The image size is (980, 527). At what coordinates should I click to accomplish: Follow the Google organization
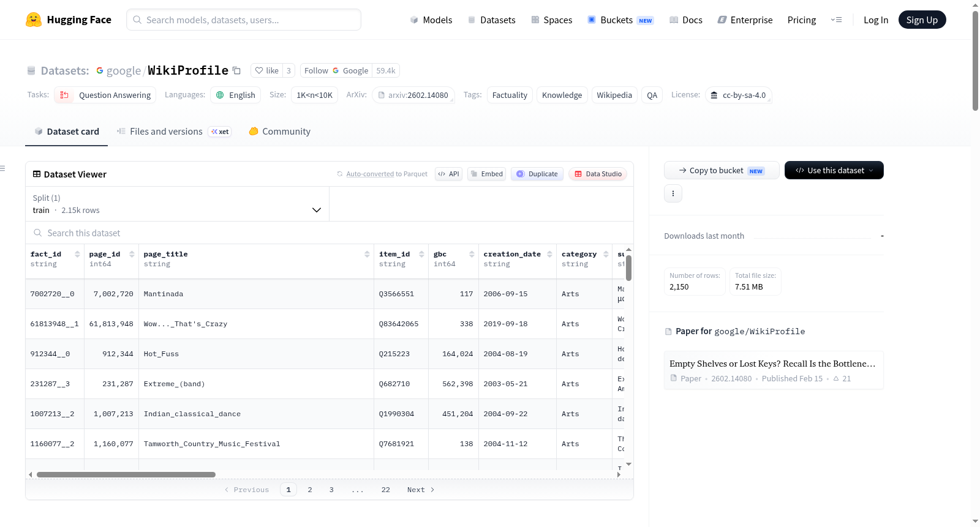336,70
